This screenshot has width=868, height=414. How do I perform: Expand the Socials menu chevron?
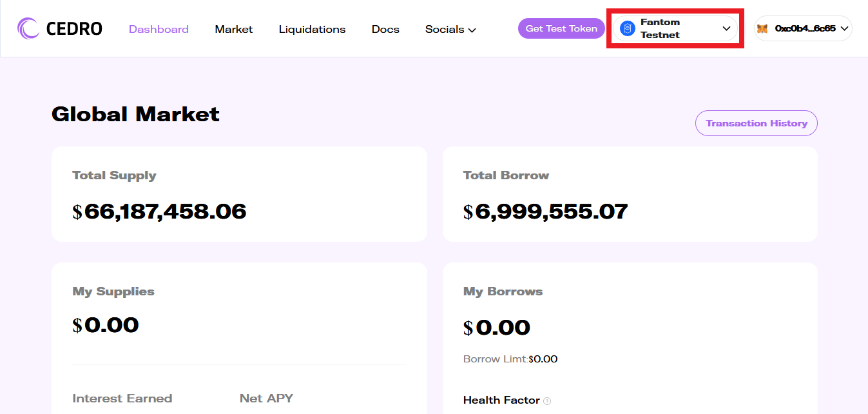(x=472, y=30)
